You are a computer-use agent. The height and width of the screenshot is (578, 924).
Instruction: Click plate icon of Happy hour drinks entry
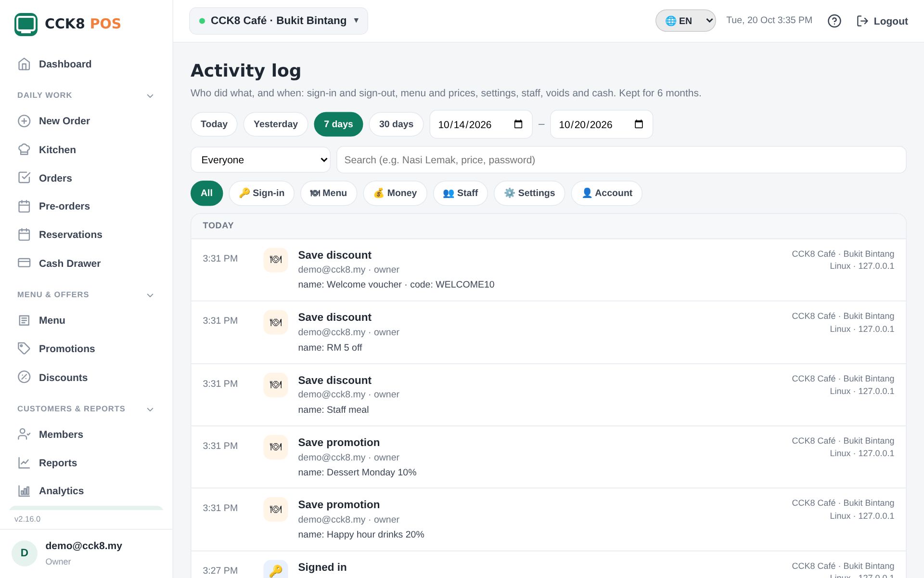pyautogui.click(x=276, y=509)
